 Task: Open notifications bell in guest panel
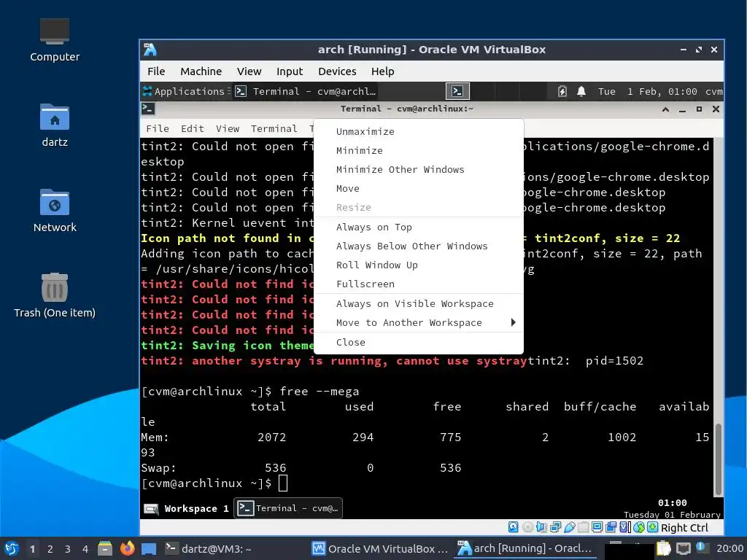click(581, 91)
